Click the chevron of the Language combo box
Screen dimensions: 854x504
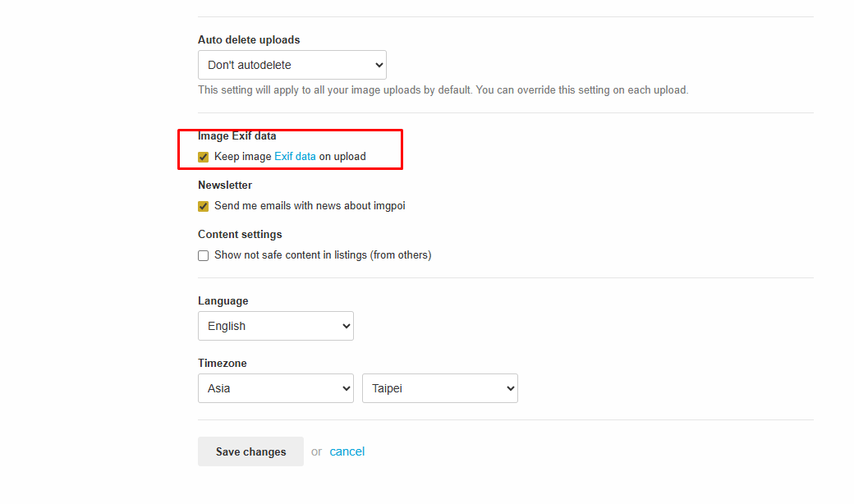point(345,326)
